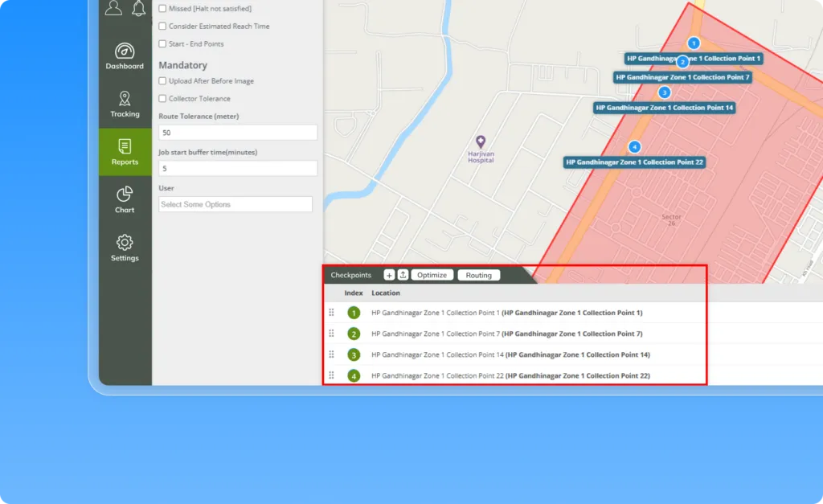
Task: Check the Upload After Before Image box
Action: (x=162, y=81)
